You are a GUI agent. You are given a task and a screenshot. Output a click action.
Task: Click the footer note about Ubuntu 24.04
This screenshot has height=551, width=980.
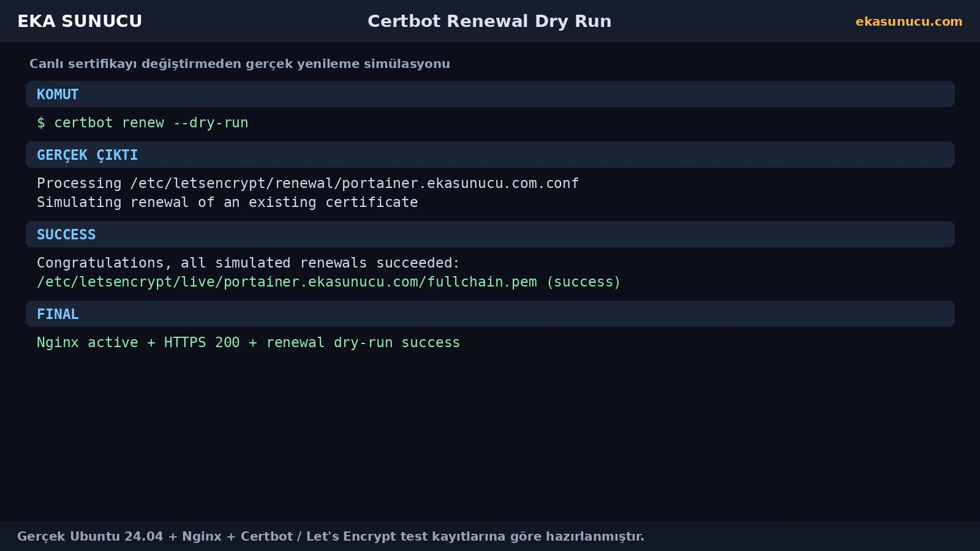point(331,536)
